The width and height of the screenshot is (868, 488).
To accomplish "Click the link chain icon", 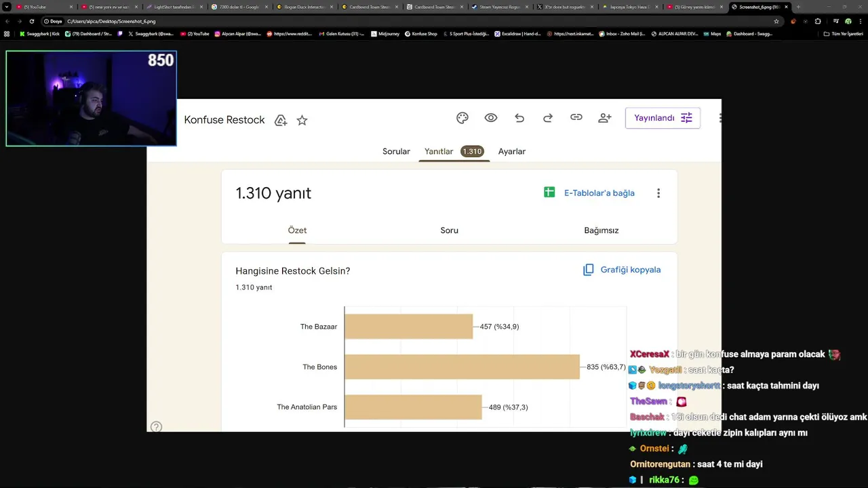I will (576, 117).
